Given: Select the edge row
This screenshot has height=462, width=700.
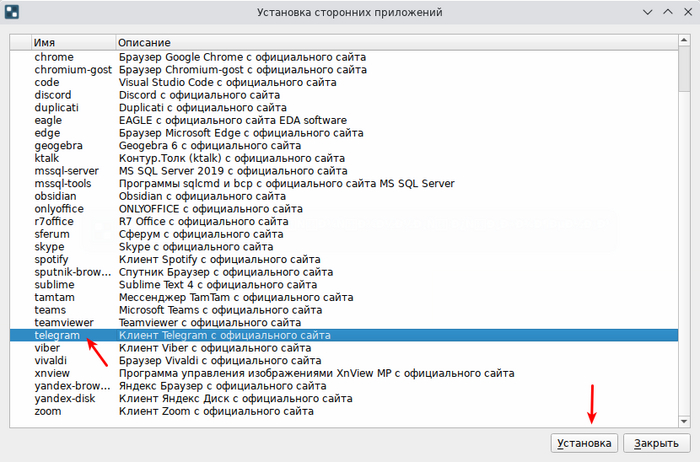Looking at the screenshot, I should (344, 133).
